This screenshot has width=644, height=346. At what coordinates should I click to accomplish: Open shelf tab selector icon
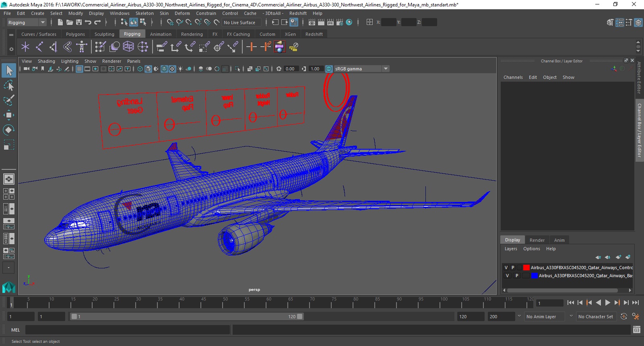pos(11,35)
